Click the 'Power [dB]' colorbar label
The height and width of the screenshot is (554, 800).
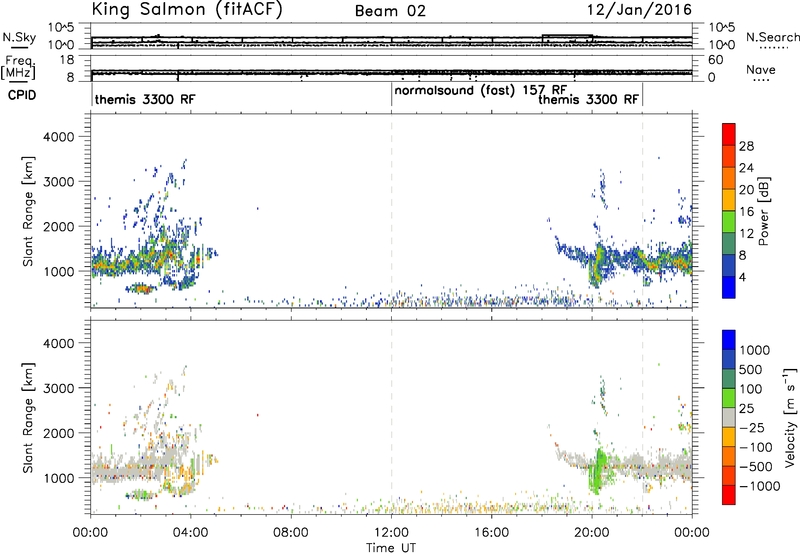click(763, 211)
